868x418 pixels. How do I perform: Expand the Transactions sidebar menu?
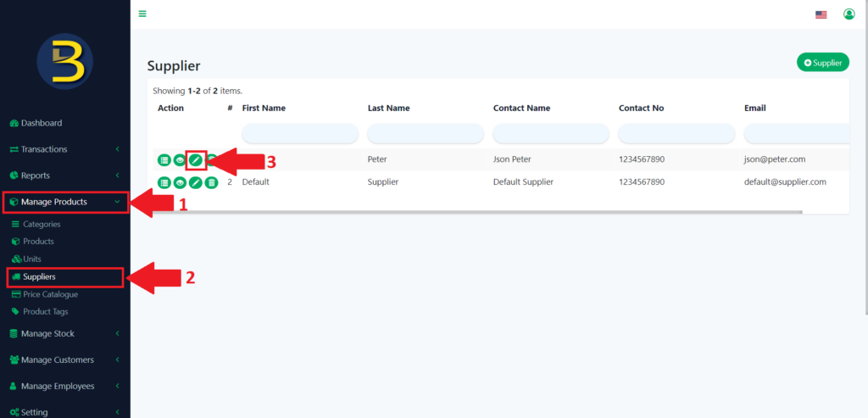[65, 149]
